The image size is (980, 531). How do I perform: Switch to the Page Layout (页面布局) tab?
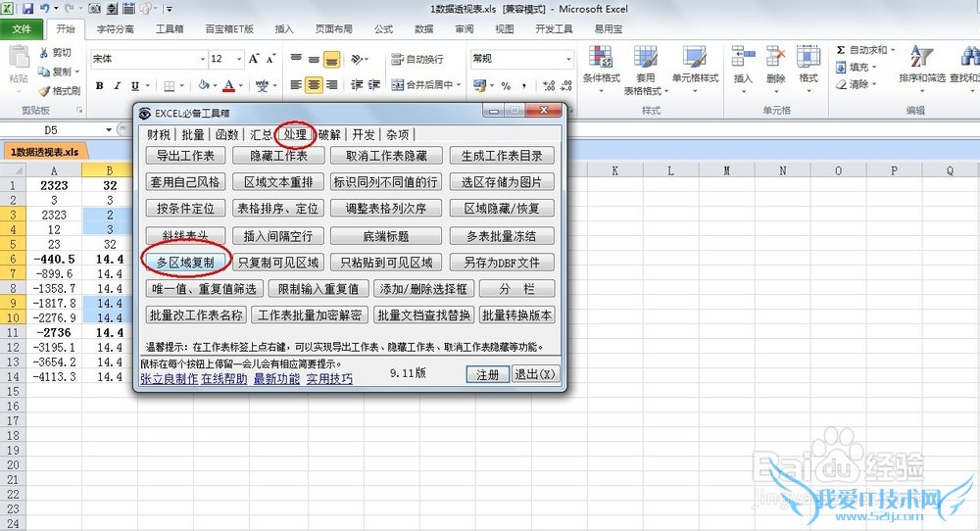(334, 28)
